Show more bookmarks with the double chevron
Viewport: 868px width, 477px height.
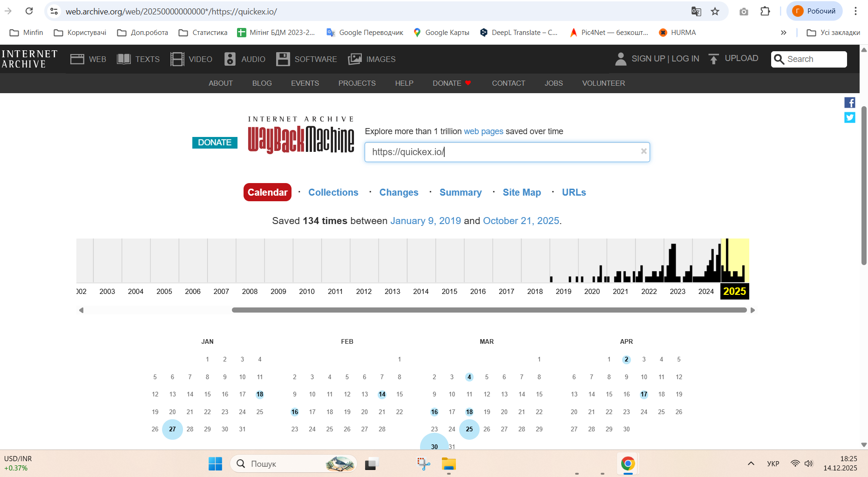point(783,33)
